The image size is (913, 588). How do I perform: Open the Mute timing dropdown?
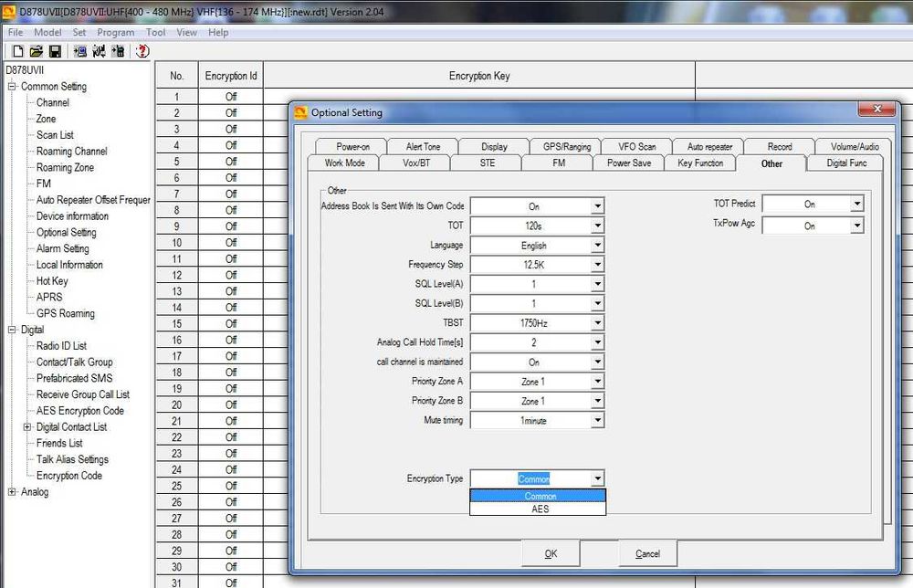point(597,420)
